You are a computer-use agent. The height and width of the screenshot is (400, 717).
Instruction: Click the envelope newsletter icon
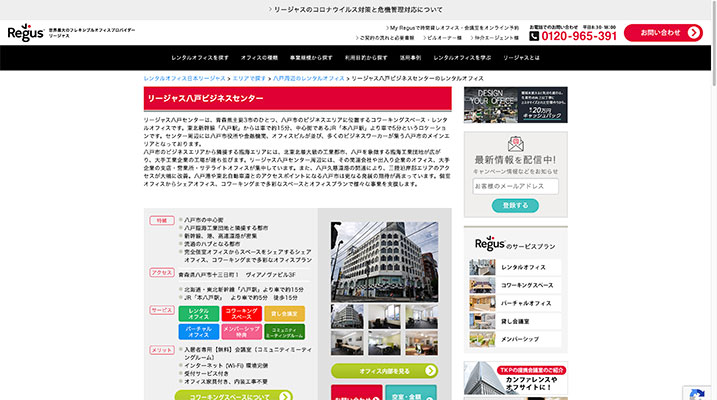tap(515, 144)
